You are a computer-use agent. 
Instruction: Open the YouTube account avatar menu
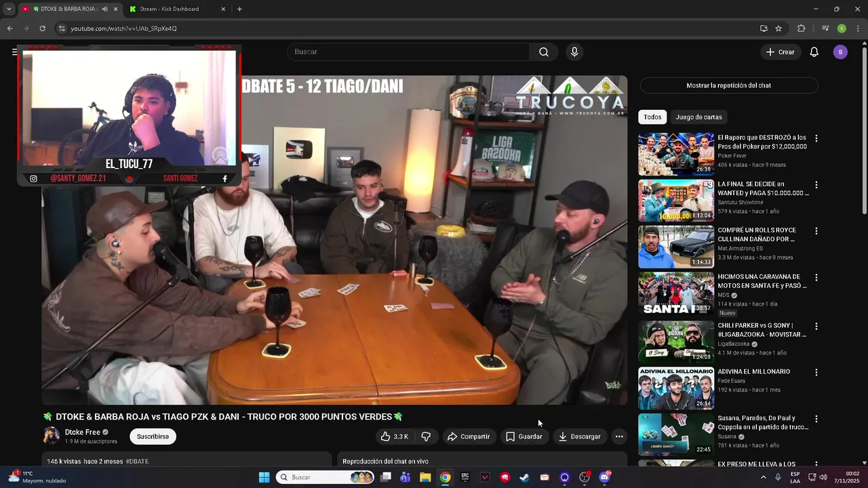coord(840,52)
